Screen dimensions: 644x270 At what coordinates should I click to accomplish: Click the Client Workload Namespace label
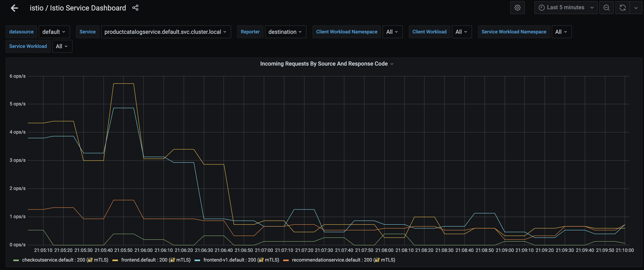pos(347,32)
